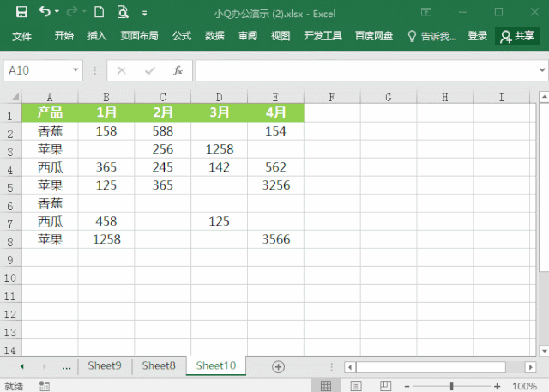Click the Insert Function fx icon

coord(178,70)
